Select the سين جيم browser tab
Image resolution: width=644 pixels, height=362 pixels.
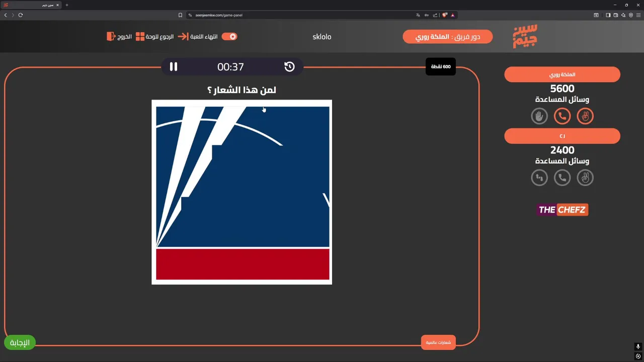tap(30, 5)
